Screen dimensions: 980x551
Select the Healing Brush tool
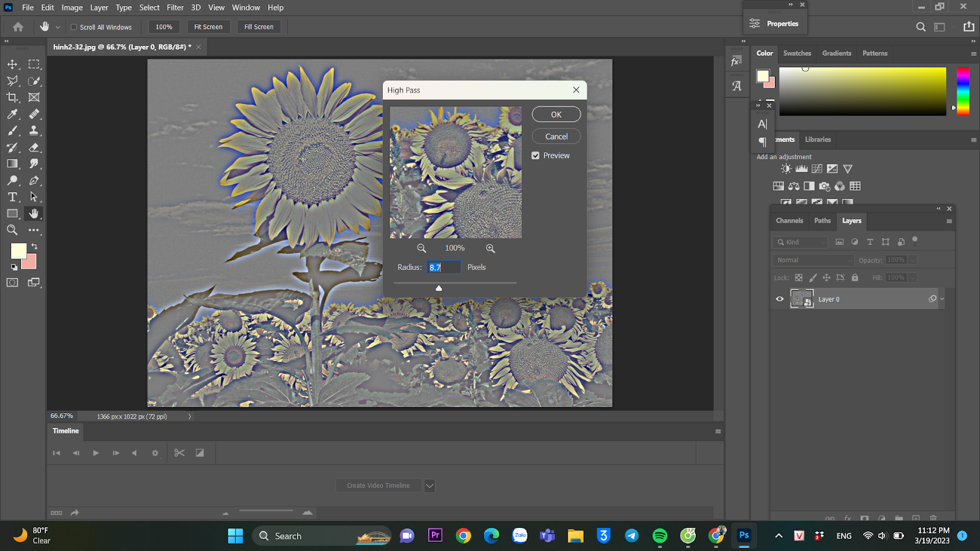tap(34, 114)
